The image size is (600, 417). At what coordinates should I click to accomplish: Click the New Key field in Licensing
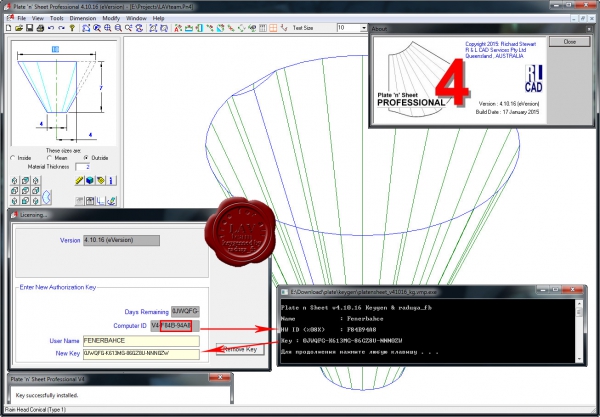(141, 353)
